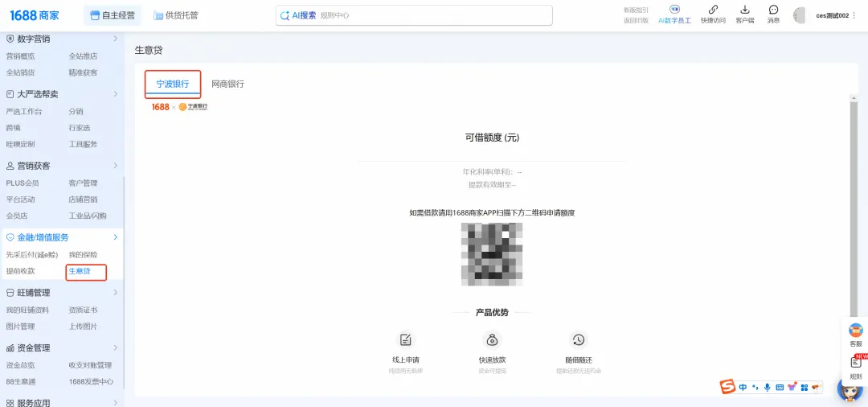Viewport: 868px width, 407px height.
Task: Open 图片管理 sidebar link
Action: [x=20, y=327]
